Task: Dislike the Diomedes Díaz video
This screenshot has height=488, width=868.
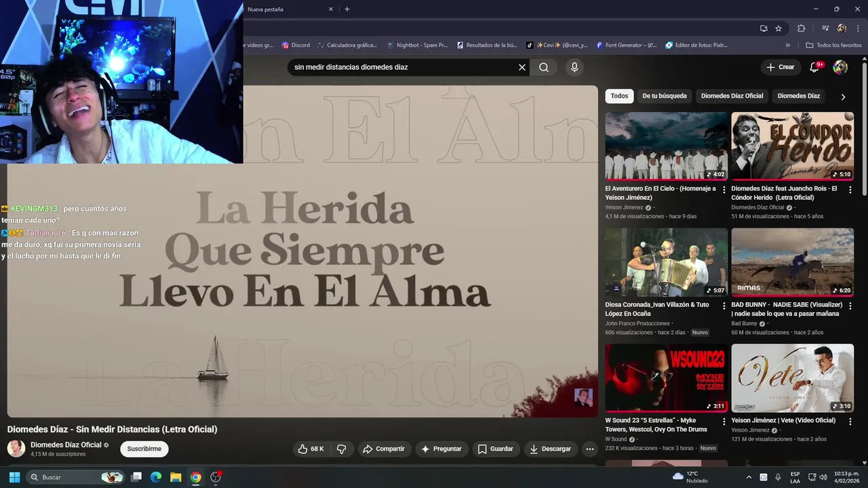Action: (x=342, y=449)
